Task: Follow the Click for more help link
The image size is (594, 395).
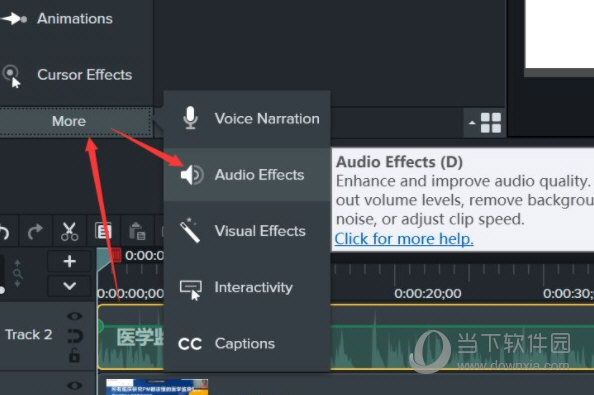Action: click(x=404, y=239)
